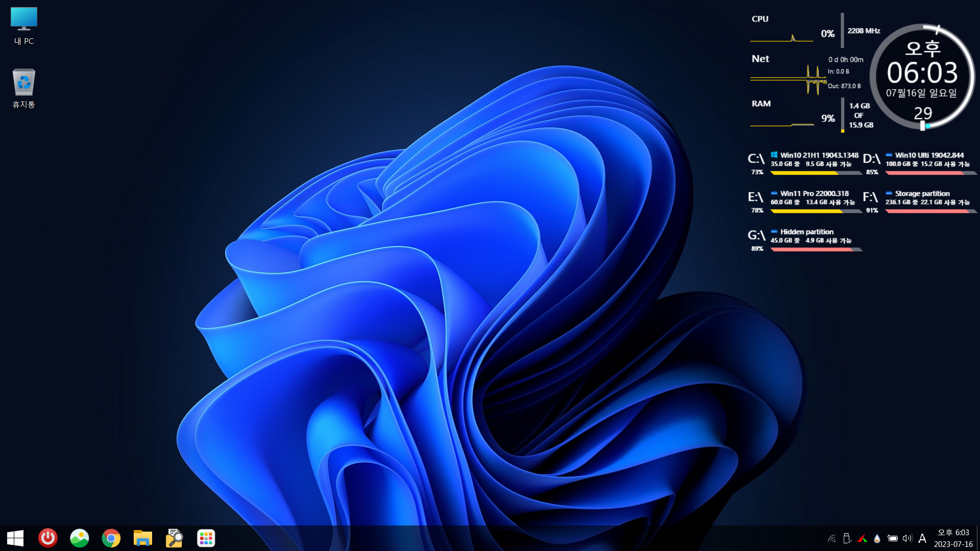The height and width of the screenshot is (551, 980).
Task: Click the Show Desktop strip at taskbar edge
Action: point(978,538)
